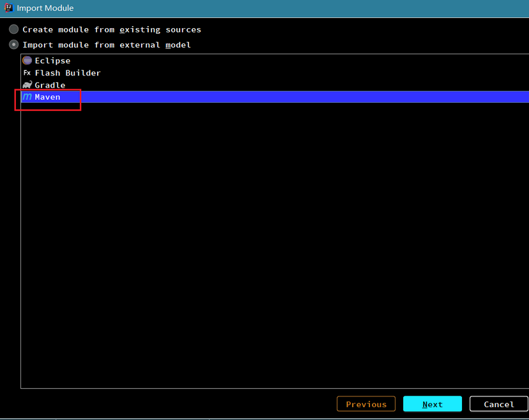Click the Maven m icon
The width and height of the screenshot is (529, 420).
pos(27,97)
